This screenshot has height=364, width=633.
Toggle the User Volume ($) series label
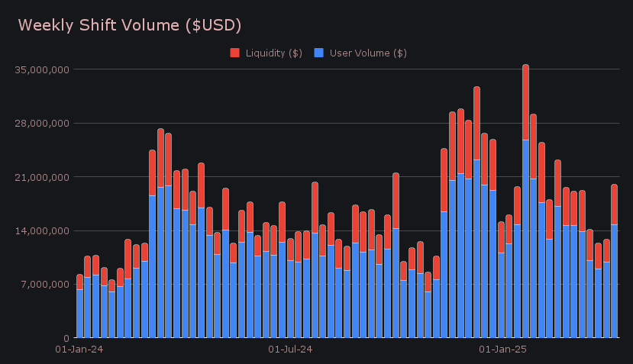tap(367, 53)
